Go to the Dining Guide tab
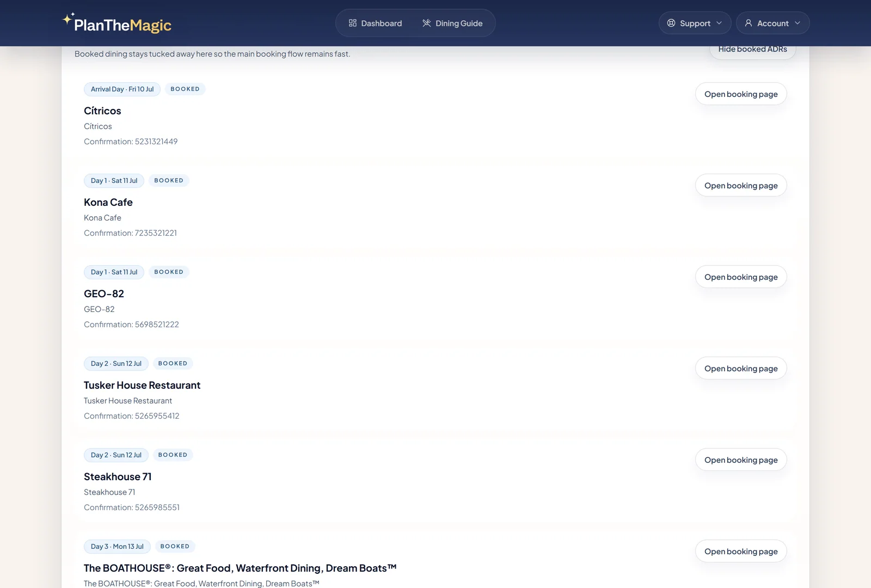The image size is (871, 588). [452, 23]
